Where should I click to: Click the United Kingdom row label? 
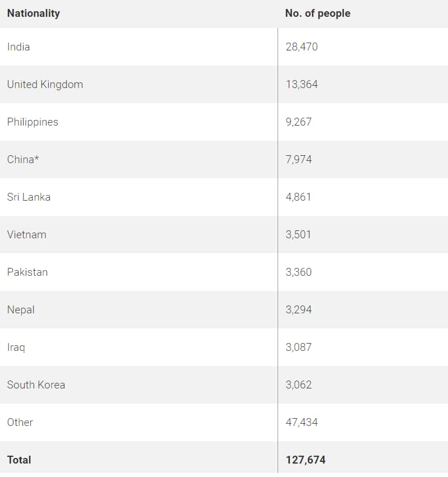tap(45, 85)
